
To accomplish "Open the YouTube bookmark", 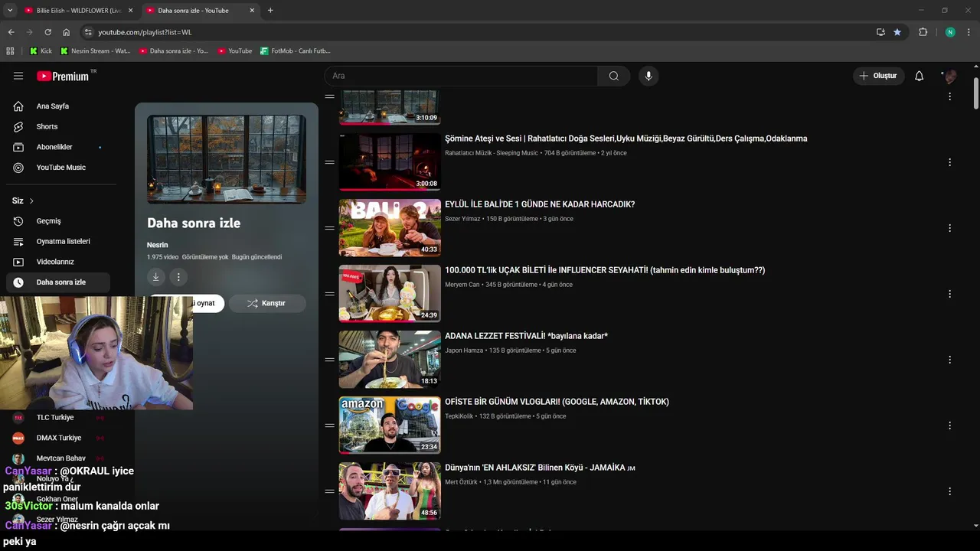I will click(x=235, y=51).
